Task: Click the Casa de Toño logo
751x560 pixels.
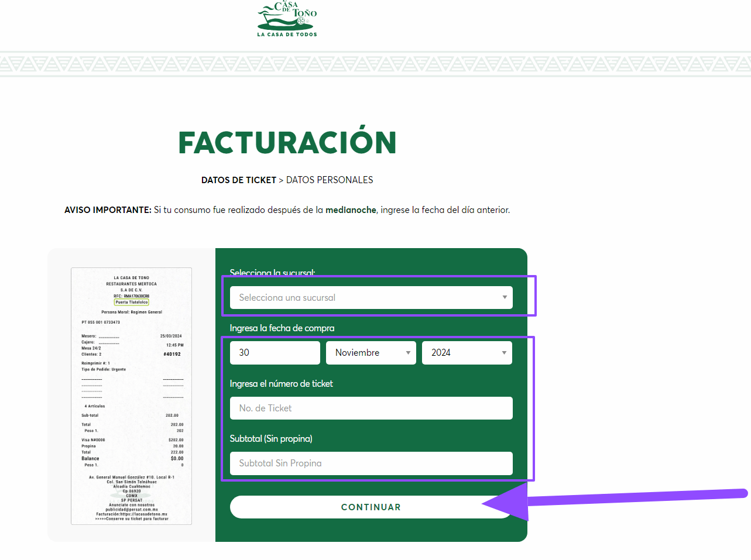Action: coord(287,19)
